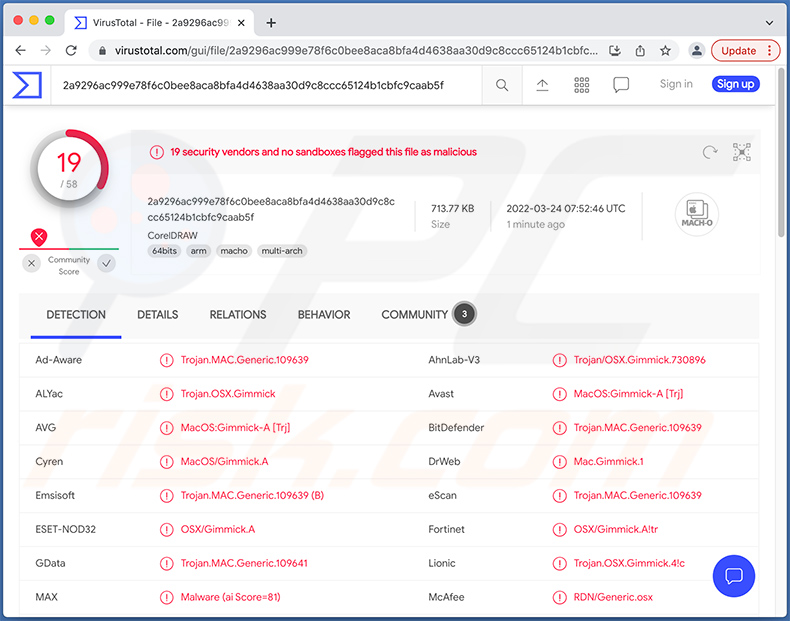The image size is (790, 621).
Task: Click the browser address bar
Action: (x=383, y=50)
